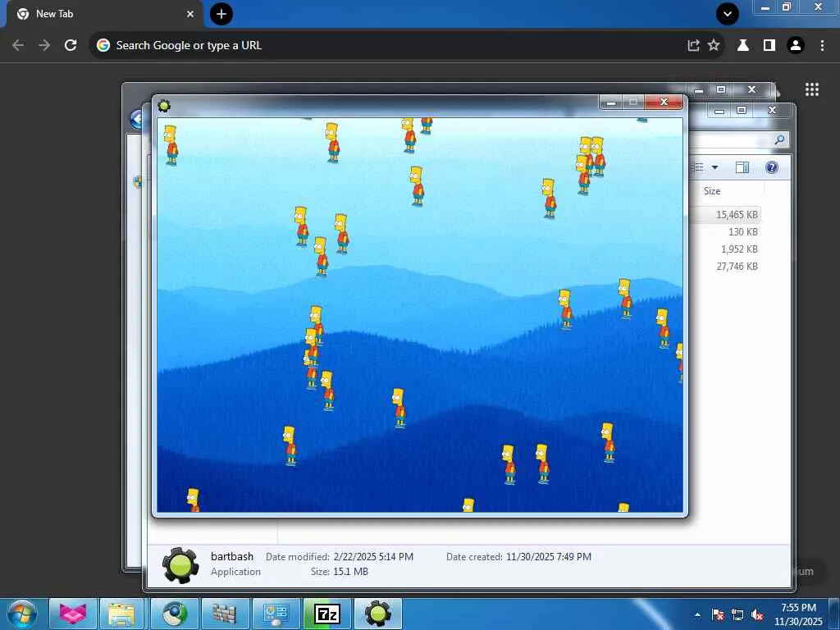Open Explorer help with the question mark icon
The image size is (840, 630).
click(x=771, y=167)
